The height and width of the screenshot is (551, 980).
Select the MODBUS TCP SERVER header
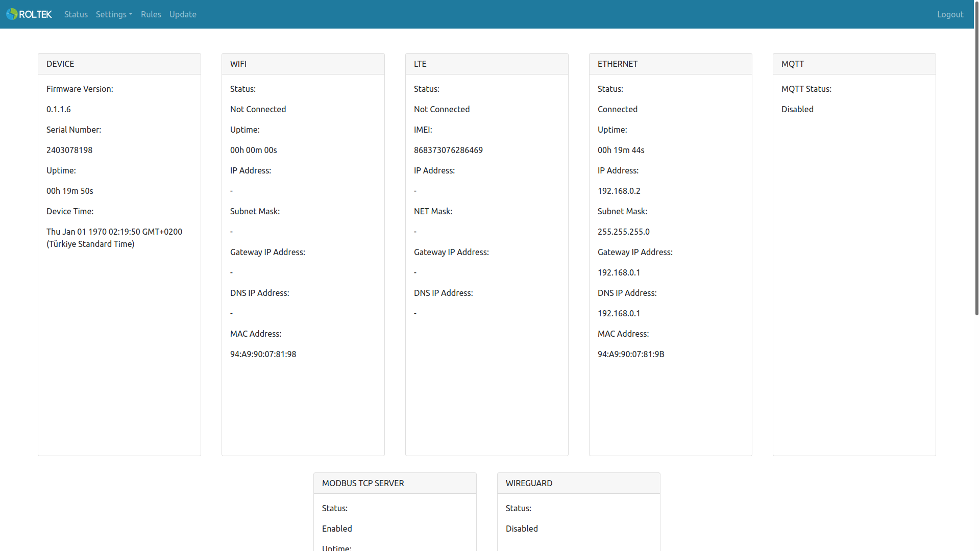click(x=395, y=483)
